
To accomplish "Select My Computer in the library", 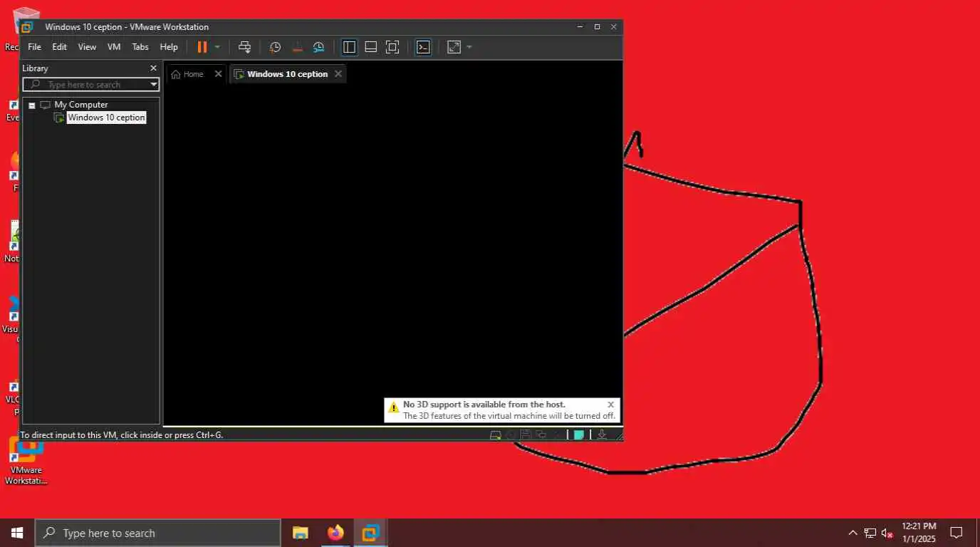I will [x=81, y=105].
